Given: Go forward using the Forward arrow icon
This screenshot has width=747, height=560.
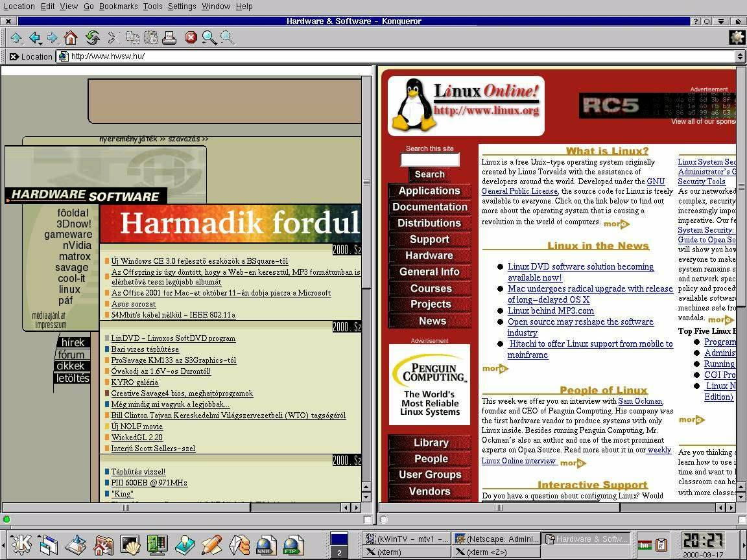Looking at the screenshot, I should 53,38.
